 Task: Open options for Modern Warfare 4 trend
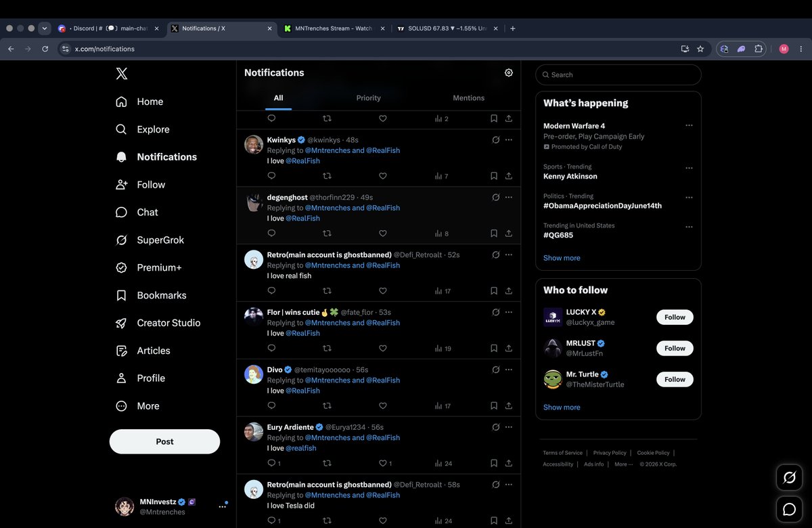[x=689, y=126]
